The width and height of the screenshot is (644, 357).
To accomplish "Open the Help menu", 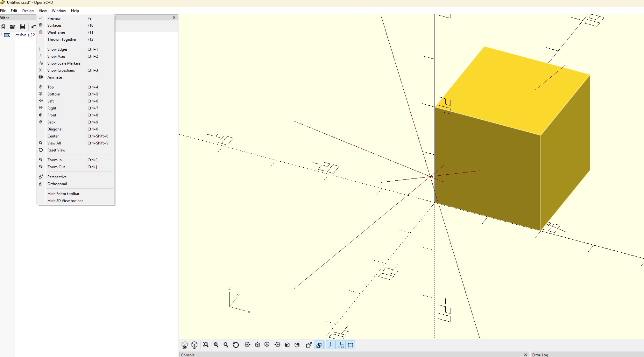I will click(75, 10).
